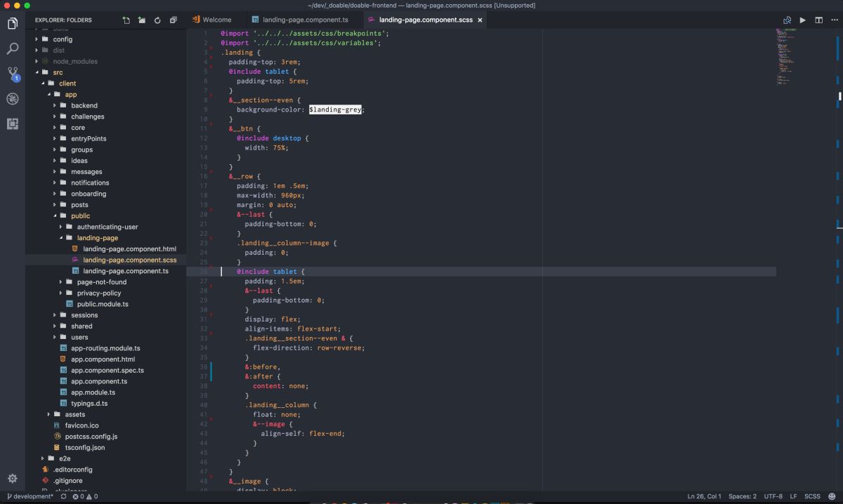Expand the node_modules folder

[37, 61]
